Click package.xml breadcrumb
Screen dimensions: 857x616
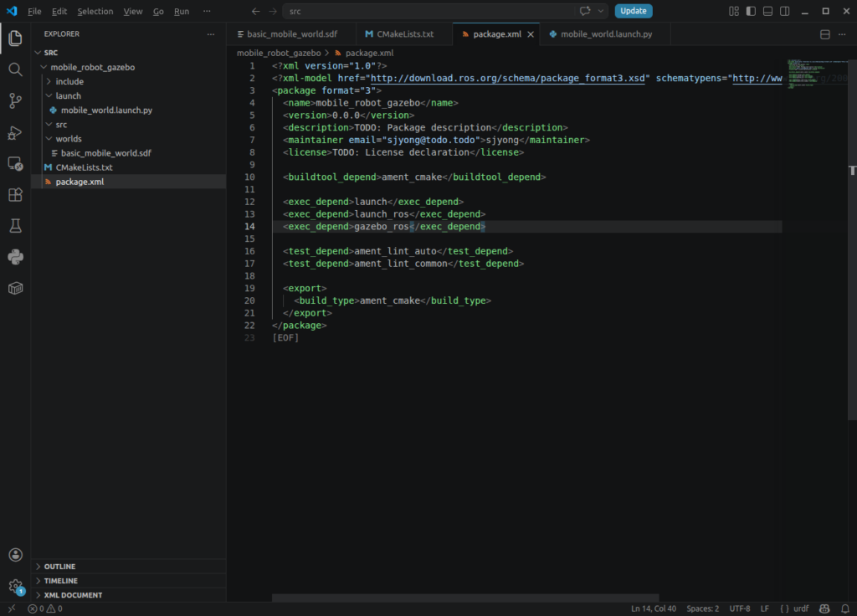tap(369, 53)
